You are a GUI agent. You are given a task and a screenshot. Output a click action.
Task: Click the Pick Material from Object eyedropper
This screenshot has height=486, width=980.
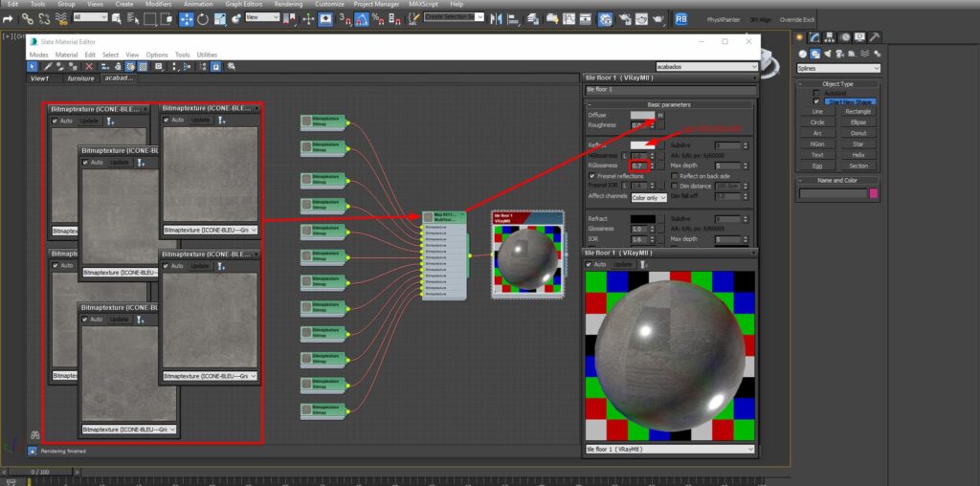coord(48,66)
